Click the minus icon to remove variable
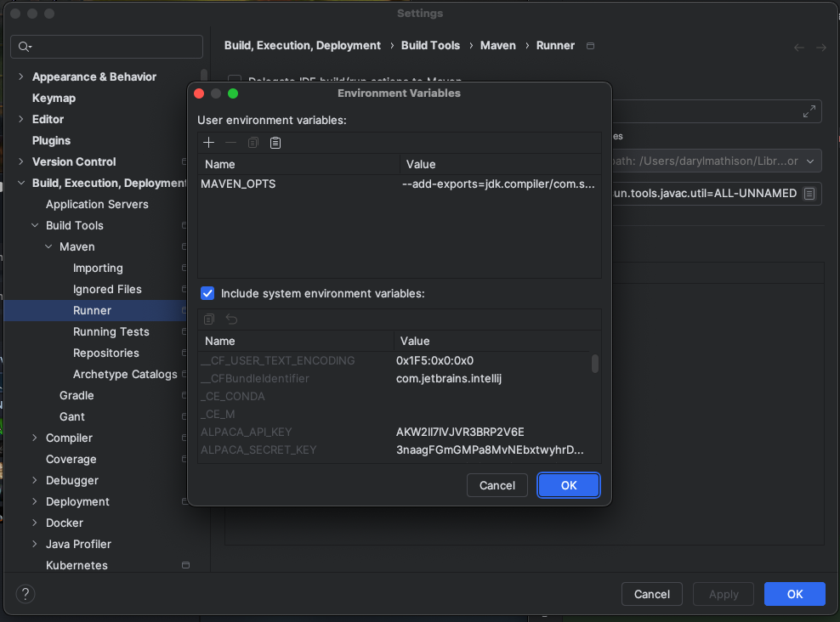 coord(230,143)
